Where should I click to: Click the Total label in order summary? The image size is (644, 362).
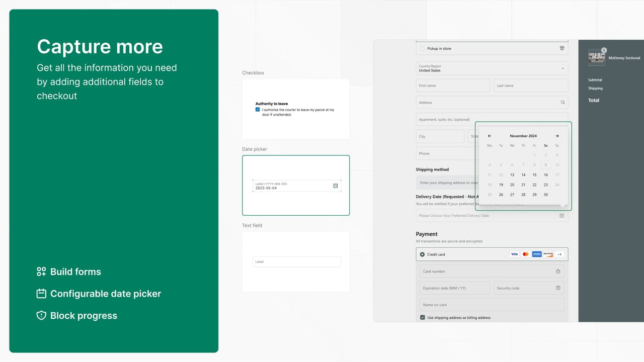(594, 100)
